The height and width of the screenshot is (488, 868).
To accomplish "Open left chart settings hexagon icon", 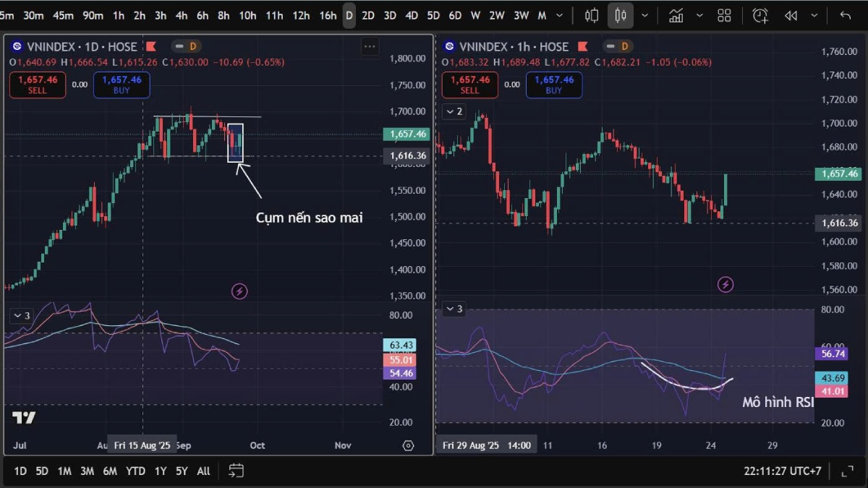I will tap(409, 445).
